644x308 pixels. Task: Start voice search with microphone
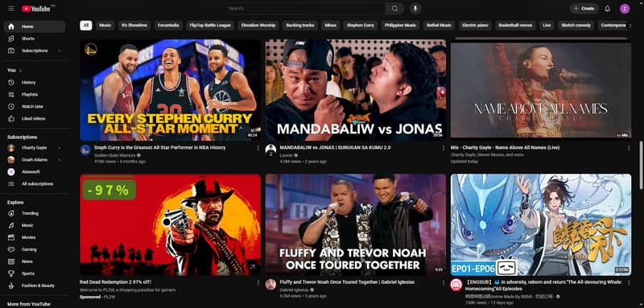click(x=415, y=9)
